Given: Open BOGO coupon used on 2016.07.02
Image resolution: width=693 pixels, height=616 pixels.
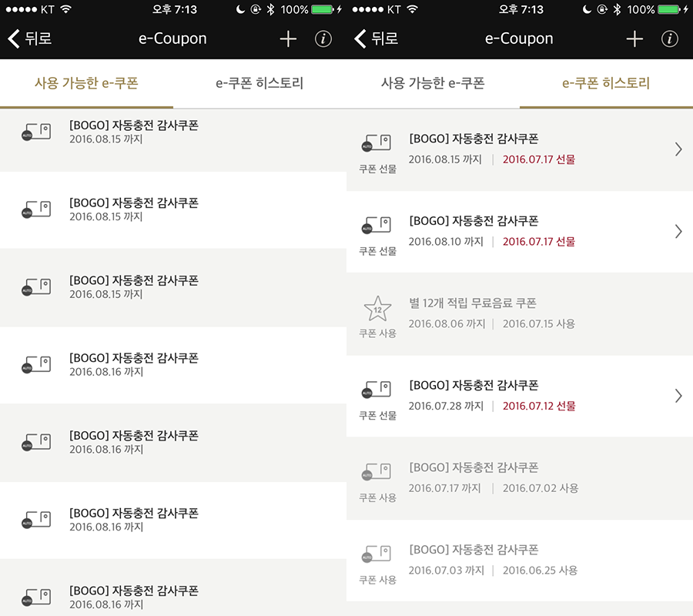Looking at the screenshot, I should tap(520, 479).
